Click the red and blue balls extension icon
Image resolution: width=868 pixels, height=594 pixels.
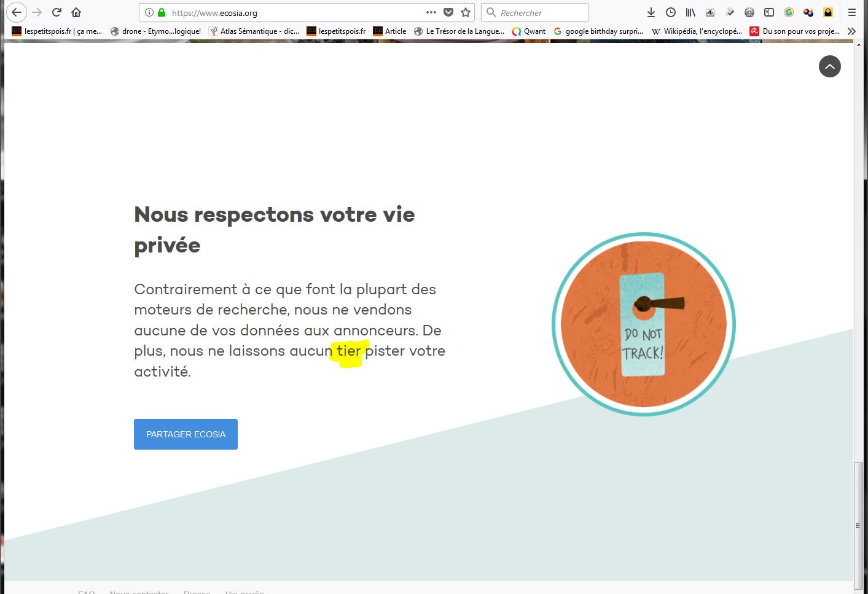point(808,12)
